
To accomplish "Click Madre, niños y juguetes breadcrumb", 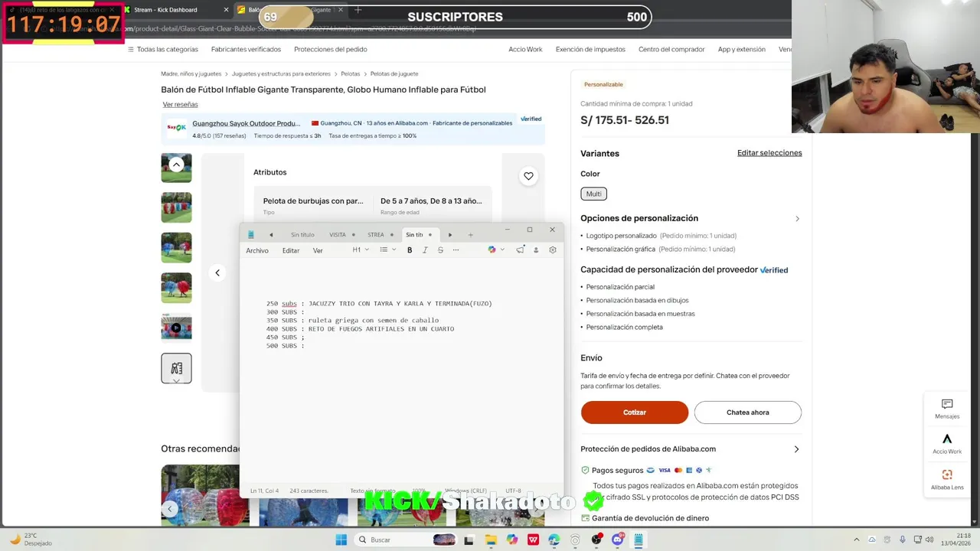I will pos(191,74).
